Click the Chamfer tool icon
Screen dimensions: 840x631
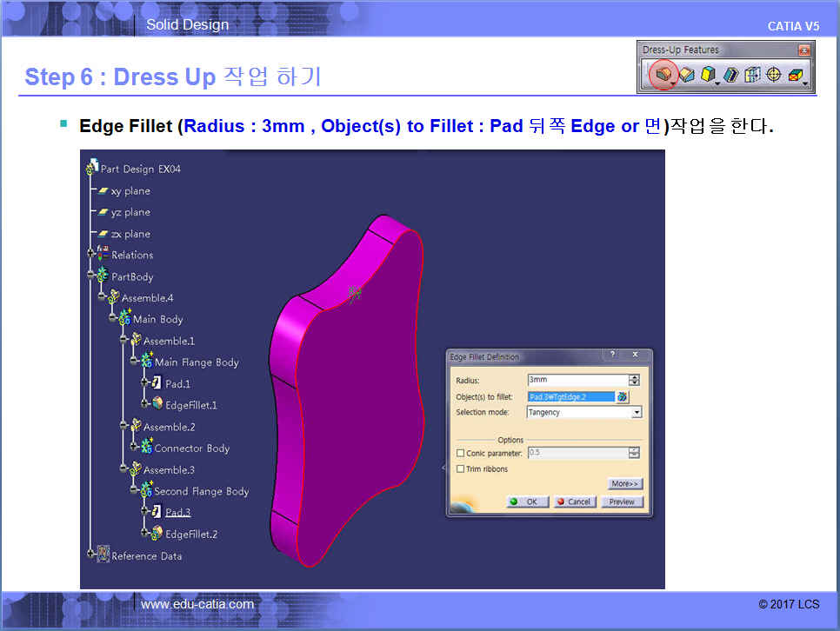click(687, 76)
